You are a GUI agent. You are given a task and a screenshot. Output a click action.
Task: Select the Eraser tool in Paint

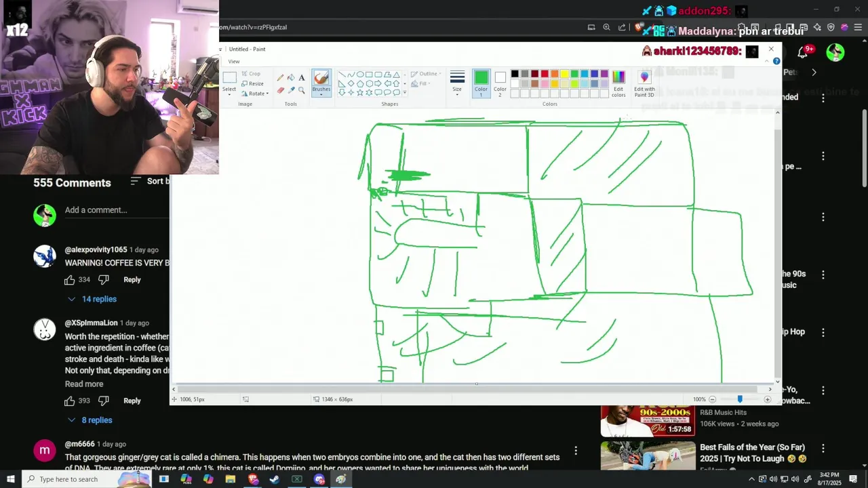[x=280, y=90]
